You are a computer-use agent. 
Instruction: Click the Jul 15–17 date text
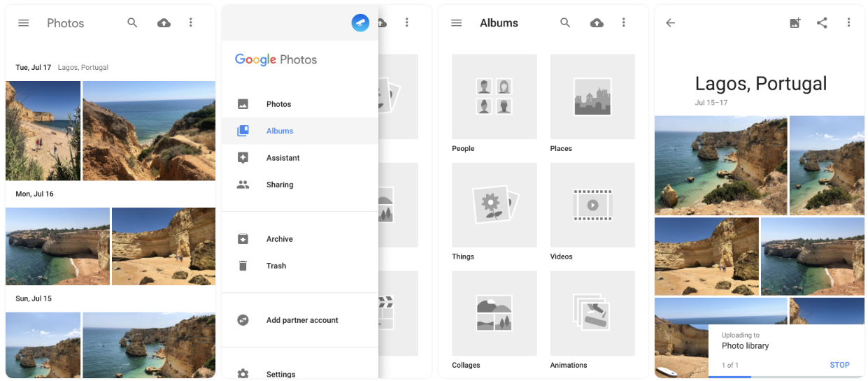[x=711, y=103]
